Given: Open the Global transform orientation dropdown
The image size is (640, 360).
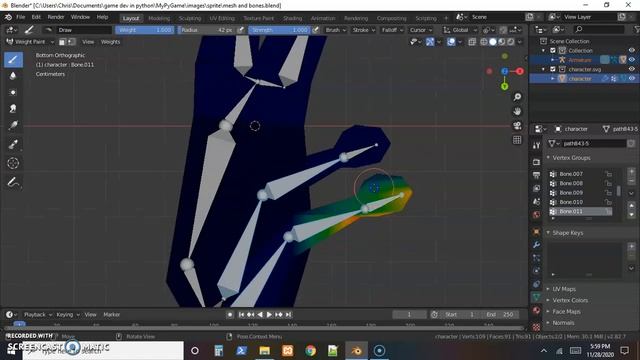Looking at the screenshot, I should 460,30.
